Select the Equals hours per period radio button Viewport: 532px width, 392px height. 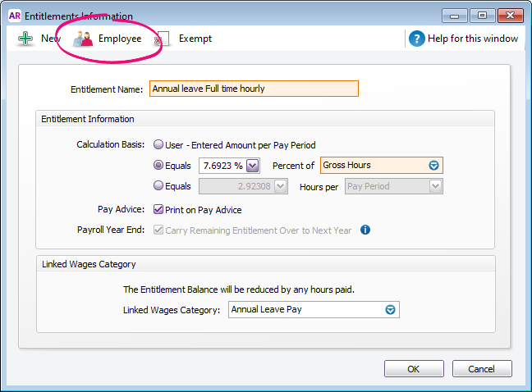(x=158, y=186)
